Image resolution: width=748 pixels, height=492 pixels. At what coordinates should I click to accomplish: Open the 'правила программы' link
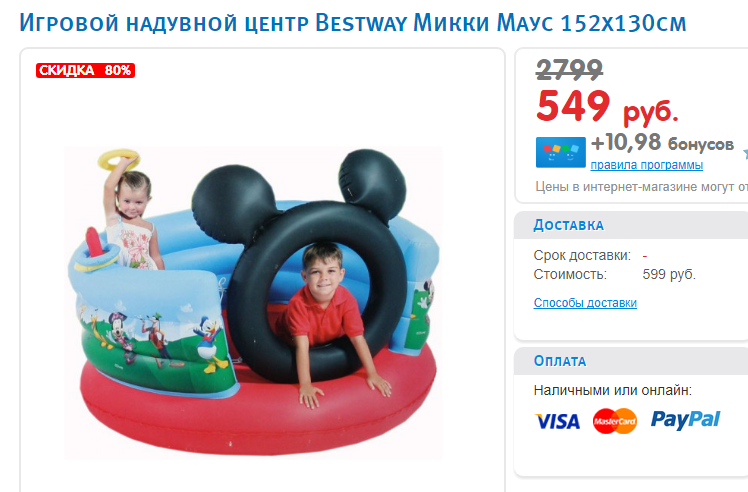click(x=646, y=165)
